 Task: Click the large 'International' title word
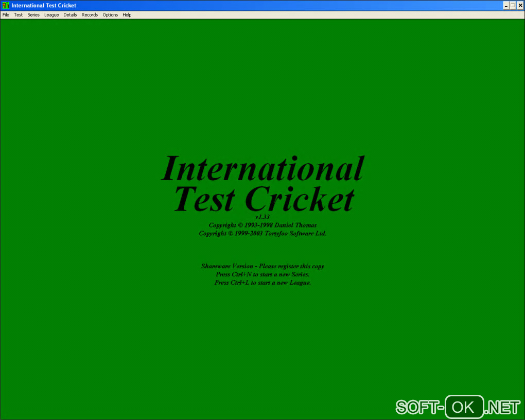click(263, 168)
